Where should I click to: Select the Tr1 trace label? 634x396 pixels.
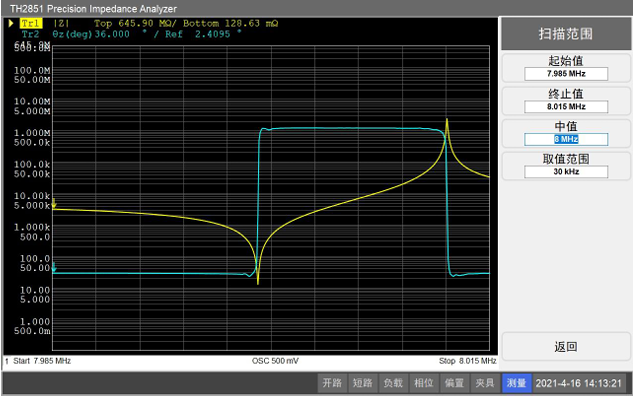coord(31,23)
